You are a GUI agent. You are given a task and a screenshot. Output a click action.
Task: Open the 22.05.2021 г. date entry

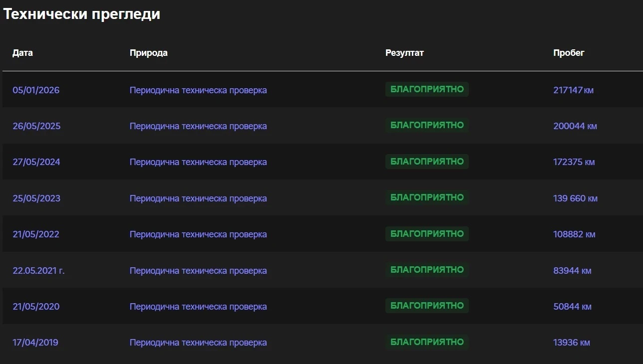pyautogui.click(x=38, y=271)
